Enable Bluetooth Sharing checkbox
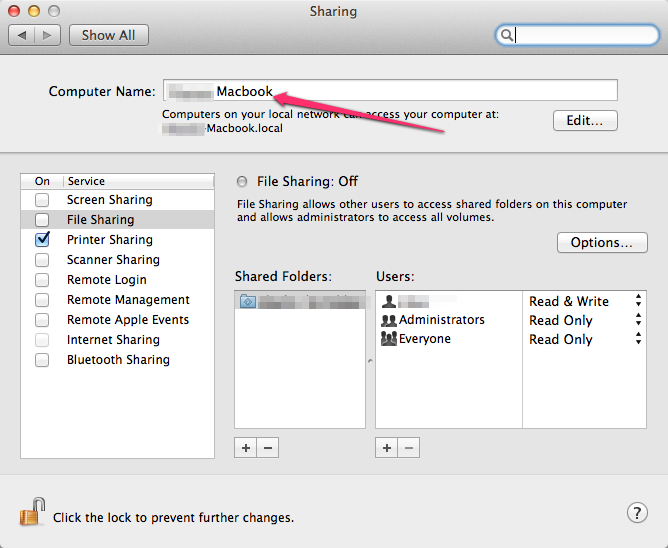 (x=42, y=360)
